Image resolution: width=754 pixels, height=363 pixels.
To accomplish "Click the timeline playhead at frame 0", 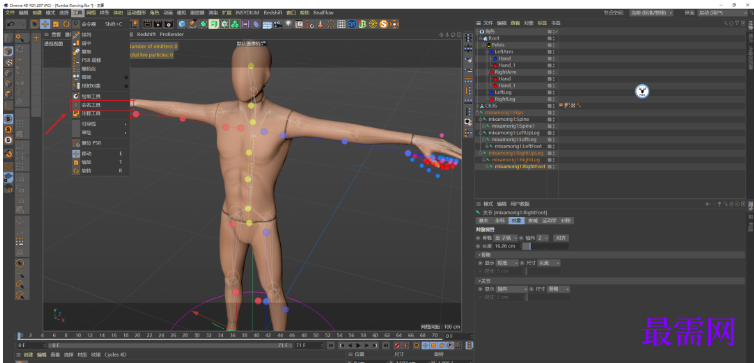I will [x=20, y=336].
